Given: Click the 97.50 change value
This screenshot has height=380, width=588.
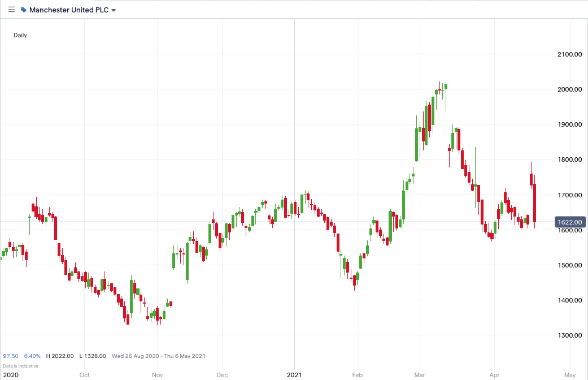Looking at the screenshot, I should [11, 356].
